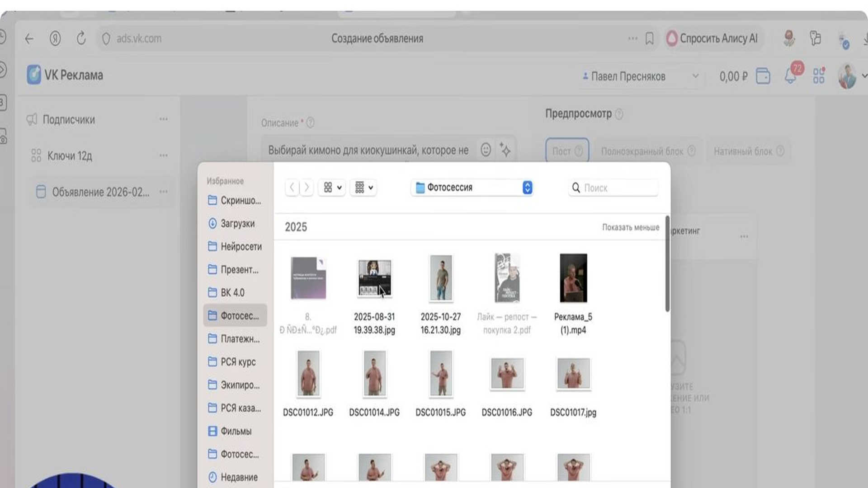The image size is (868, 488).
Task: Reload the page with the refresh icon
Action: pyautogui.click(x=81, y=38)
